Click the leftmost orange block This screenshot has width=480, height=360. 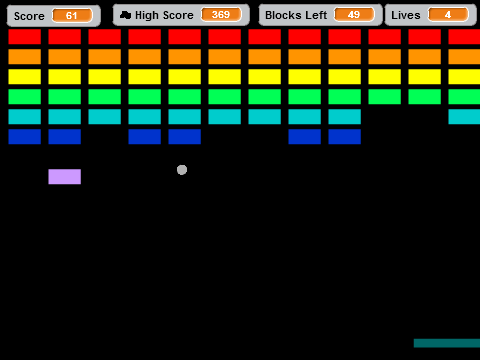point(25,57)
